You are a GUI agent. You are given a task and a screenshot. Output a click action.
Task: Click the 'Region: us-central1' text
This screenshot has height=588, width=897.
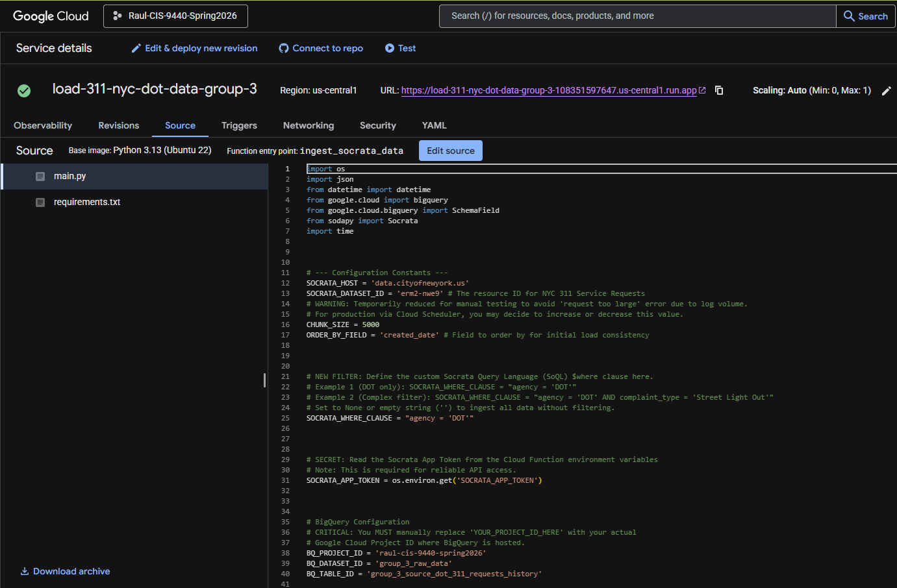click(x=318, y=90)
